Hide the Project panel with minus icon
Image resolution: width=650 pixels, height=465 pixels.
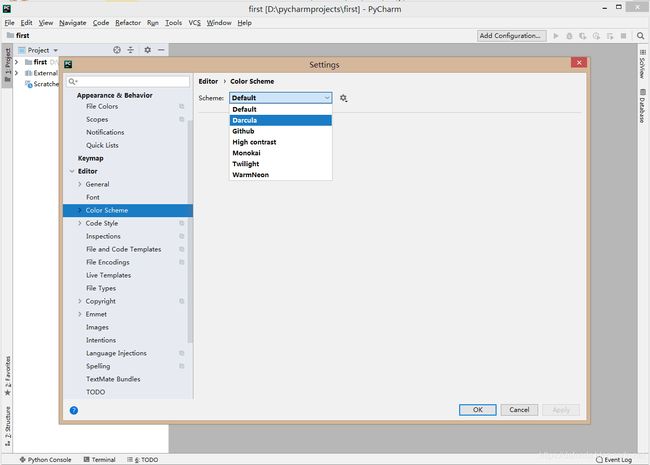(x=161, y=50)
